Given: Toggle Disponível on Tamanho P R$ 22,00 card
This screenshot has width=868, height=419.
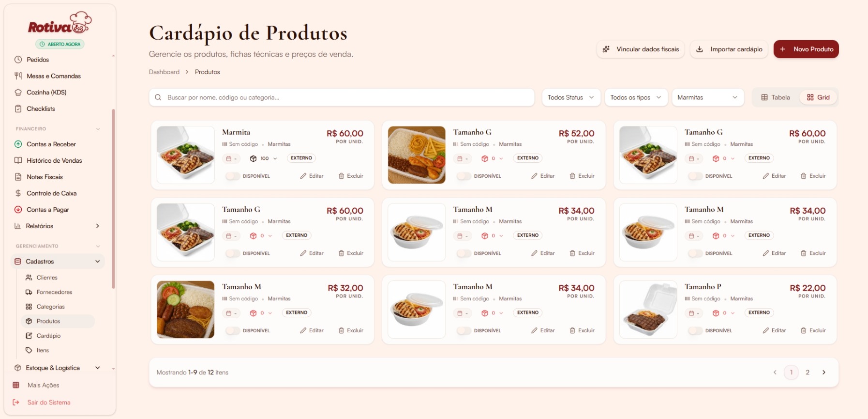Looking at the screenshot, I should click(695, 330).
